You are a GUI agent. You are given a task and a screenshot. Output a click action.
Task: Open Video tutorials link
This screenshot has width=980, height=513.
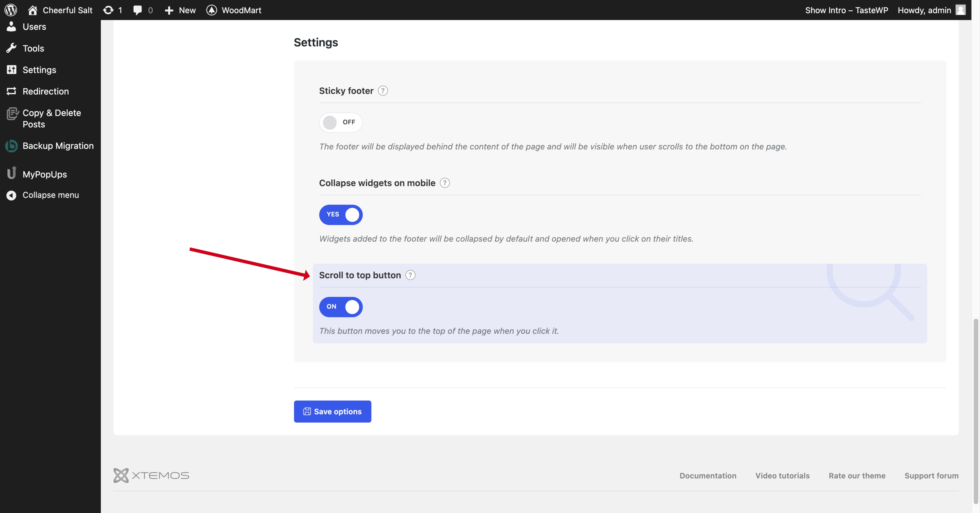783,476
